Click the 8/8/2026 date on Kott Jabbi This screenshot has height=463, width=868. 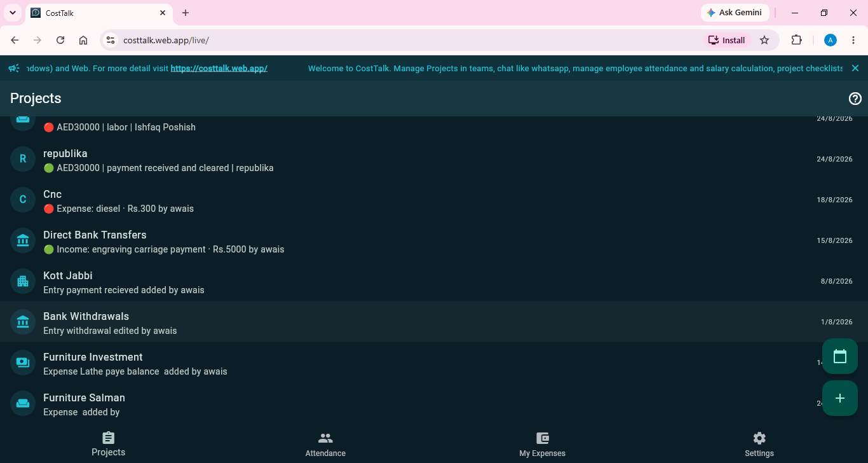tap(837, 281)
